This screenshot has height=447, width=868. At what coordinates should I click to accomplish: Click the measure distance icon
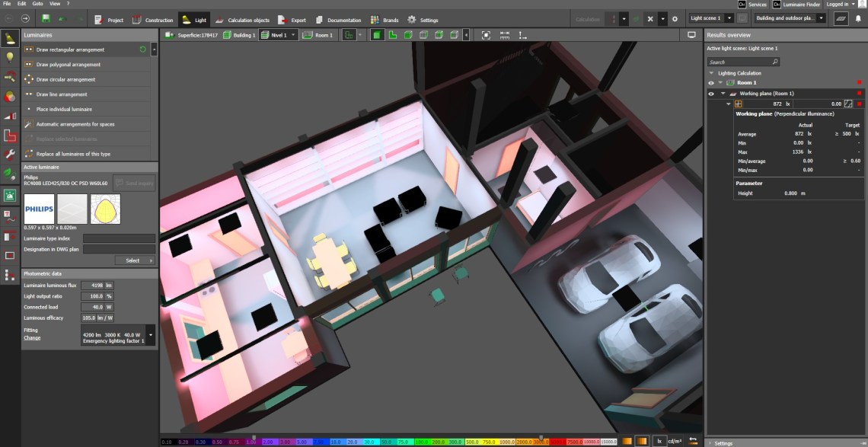504,35
